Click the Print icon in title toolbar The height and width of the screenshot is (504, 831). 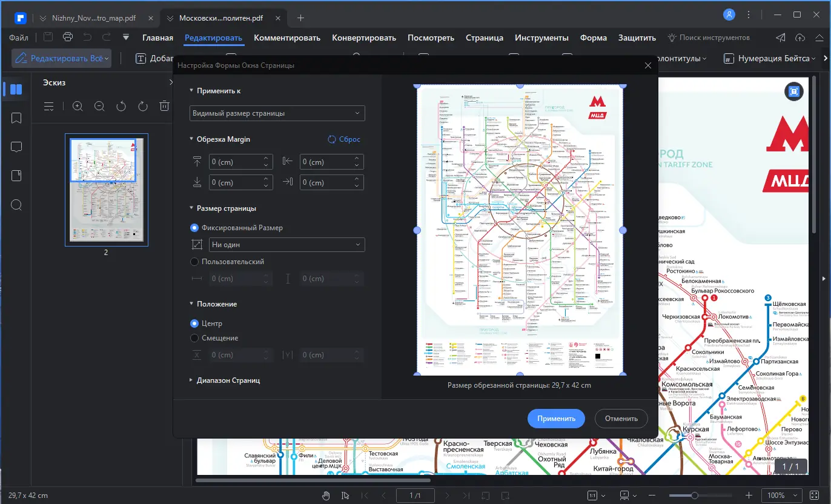(x=68, y=37)
